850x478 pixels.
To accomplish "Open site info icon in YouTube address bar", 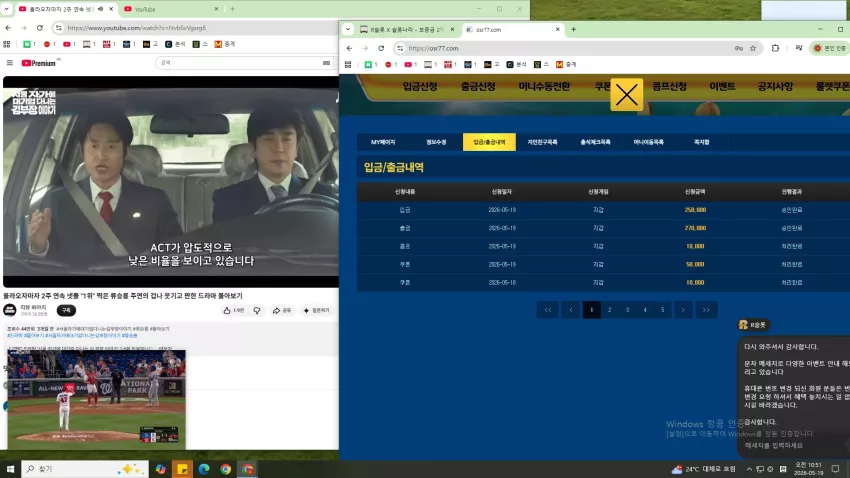I will pos(59,28).
